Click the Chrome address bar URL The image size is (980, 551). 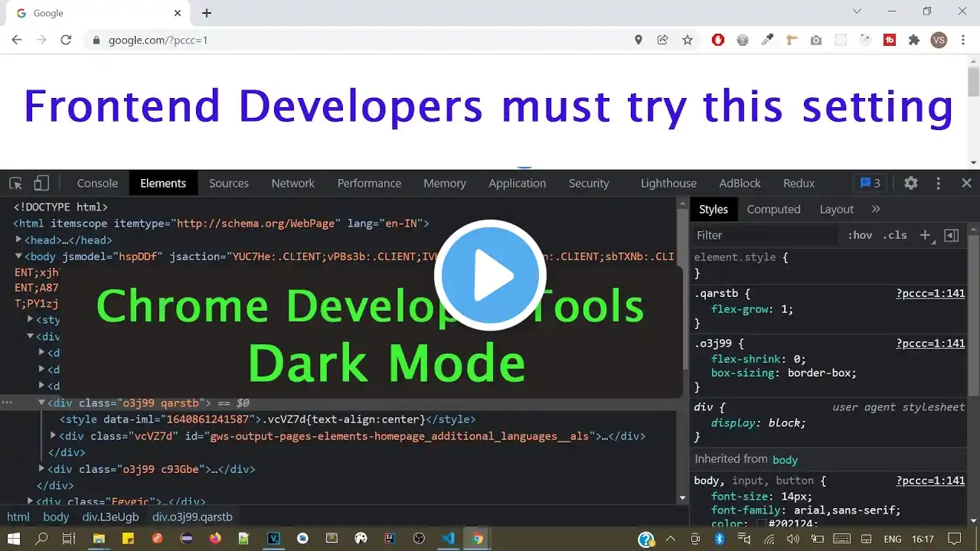158,40
